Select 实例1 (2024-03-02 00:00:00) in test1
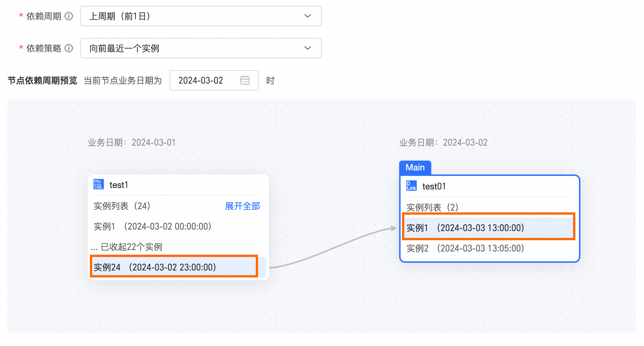Viewport: 644px width, 346px height. 153,227
